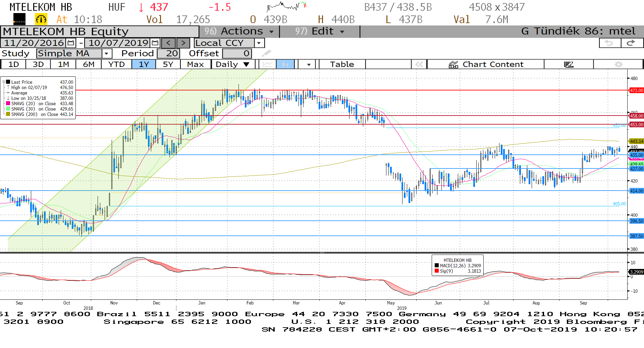This screenshot has height=348, width=644.
Task: Click the 'MTELEKOM HB' MACD legend title
Action: tap(458, 260)
